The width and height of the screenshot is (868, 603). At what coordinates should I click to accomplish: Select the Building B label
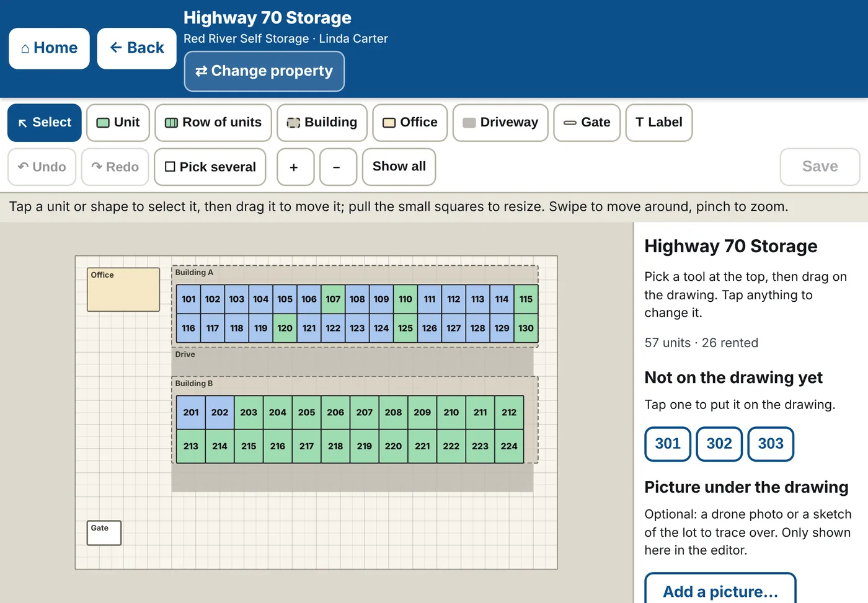194,384
